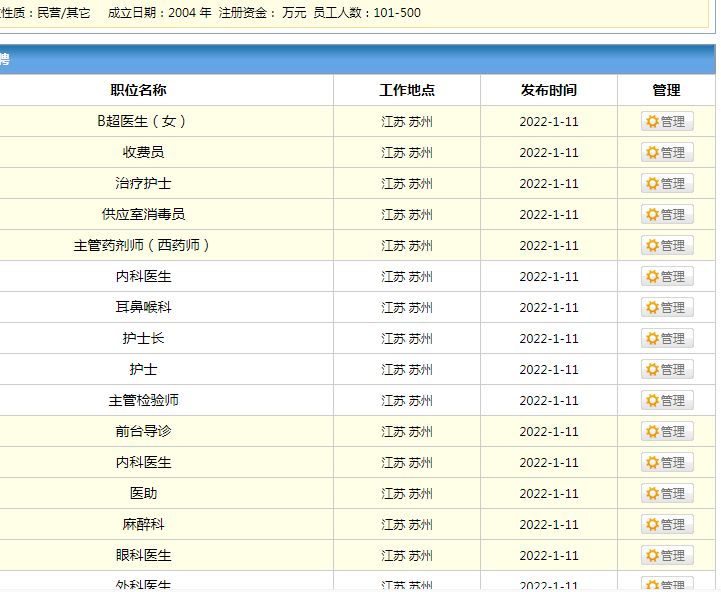Click the 发布时间 column header
721x592 pixels.
[x=549, y=90]
